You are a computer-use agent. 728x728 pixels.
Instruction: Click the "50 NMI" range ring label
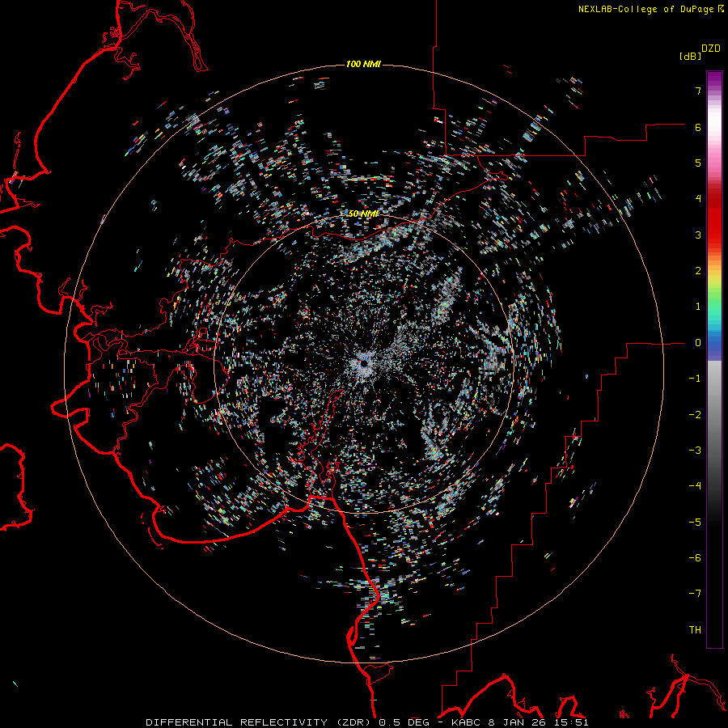[x=363, y=214]
